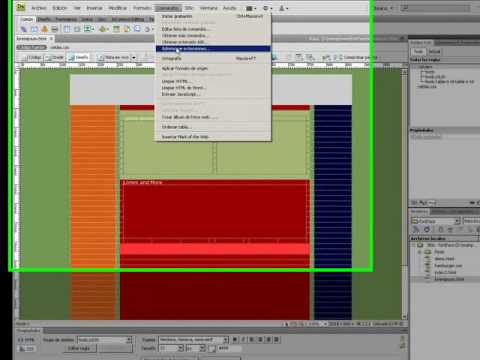Switch to the Spry insert bar tab
Screen dimensions: 480x360
pos(102,19)
